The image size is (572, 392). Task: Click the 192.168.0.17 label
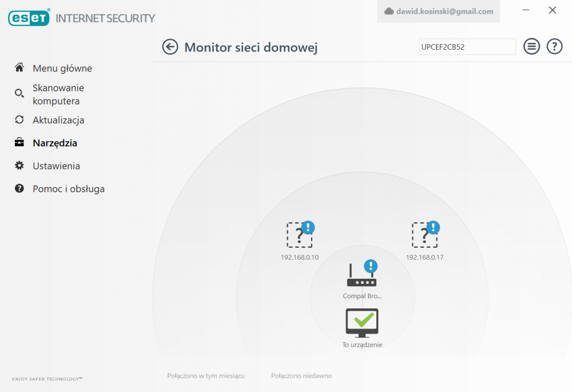[424, 258]
